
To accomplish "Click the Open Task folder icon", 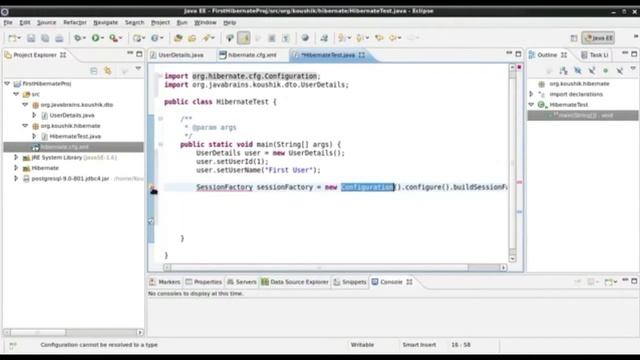I will pos(192,38).
